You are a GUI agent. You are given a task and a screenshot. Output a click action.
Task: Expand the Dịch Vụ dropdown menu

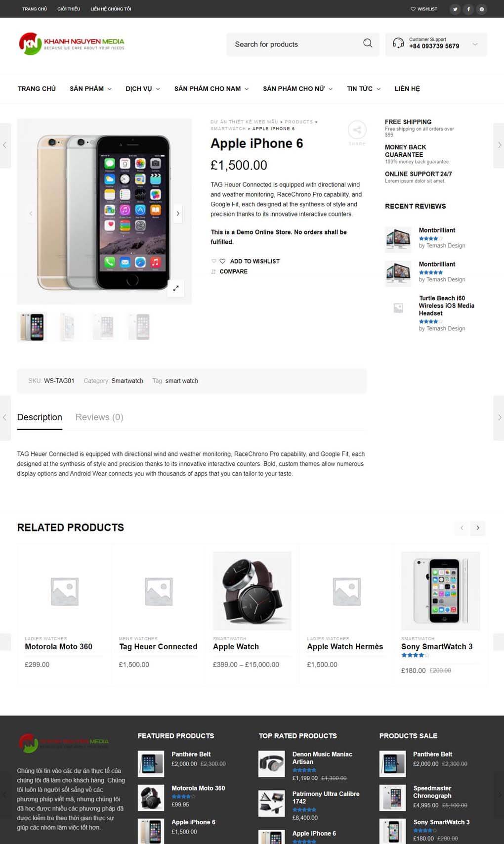click(143, 89)
